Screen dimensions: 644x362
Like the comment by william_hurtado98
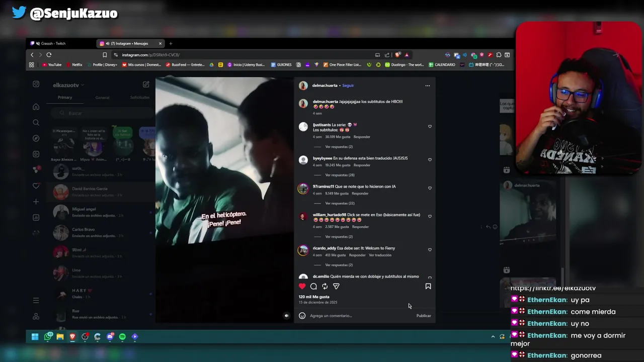[x=430, y=216]
